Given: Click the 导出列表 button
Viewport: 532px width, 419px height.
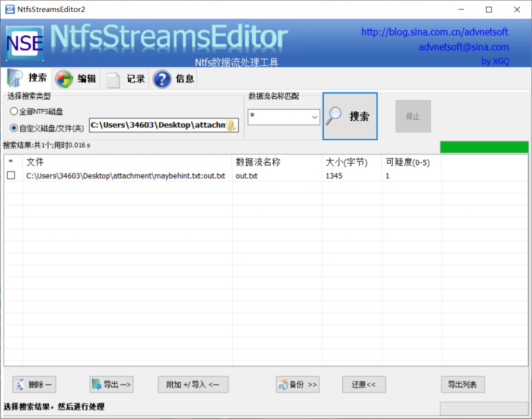Looking at the screenshot, I should 462,384.
